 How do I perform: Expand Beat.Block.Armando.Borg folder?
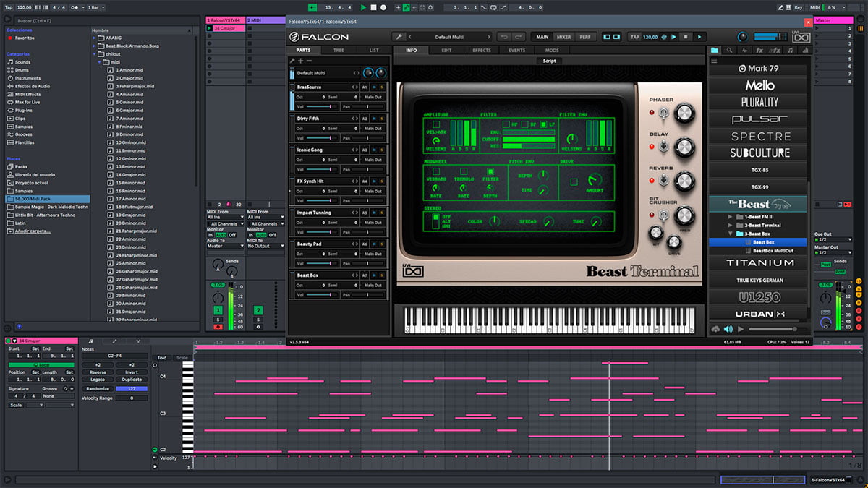click(x=94, y=45)
